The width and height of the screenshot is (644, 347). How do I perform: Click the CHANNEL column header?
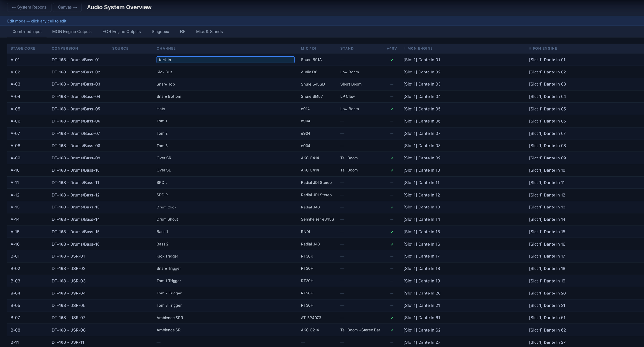166,48
